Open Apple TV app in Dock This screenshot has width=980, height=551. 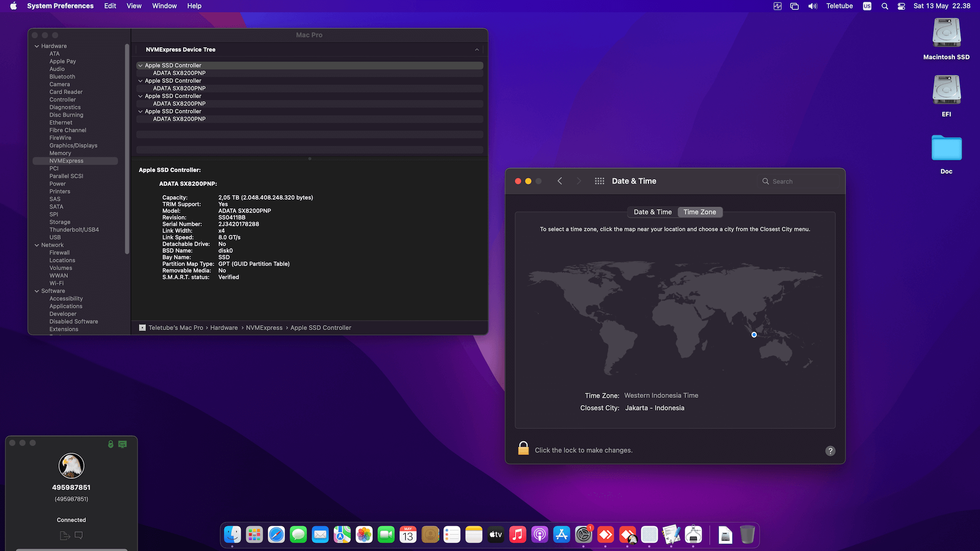[496, 535]
